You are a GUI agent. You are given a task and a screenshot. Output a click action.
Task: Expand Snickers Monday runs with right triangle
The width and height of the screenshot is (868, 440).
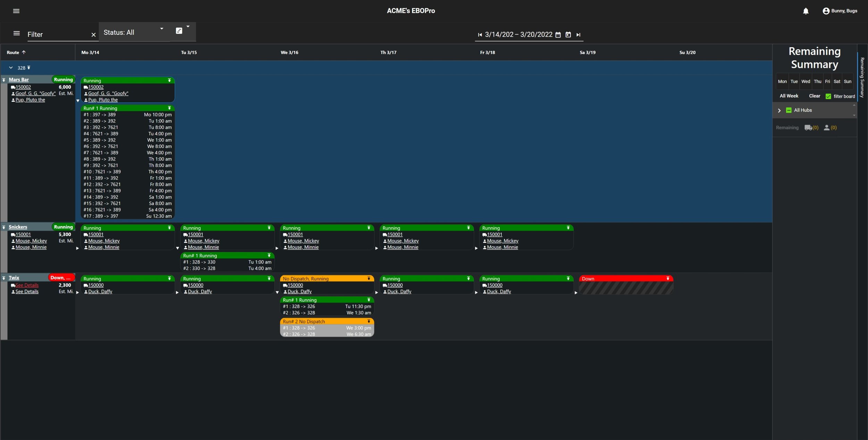[x=77, y=248]
